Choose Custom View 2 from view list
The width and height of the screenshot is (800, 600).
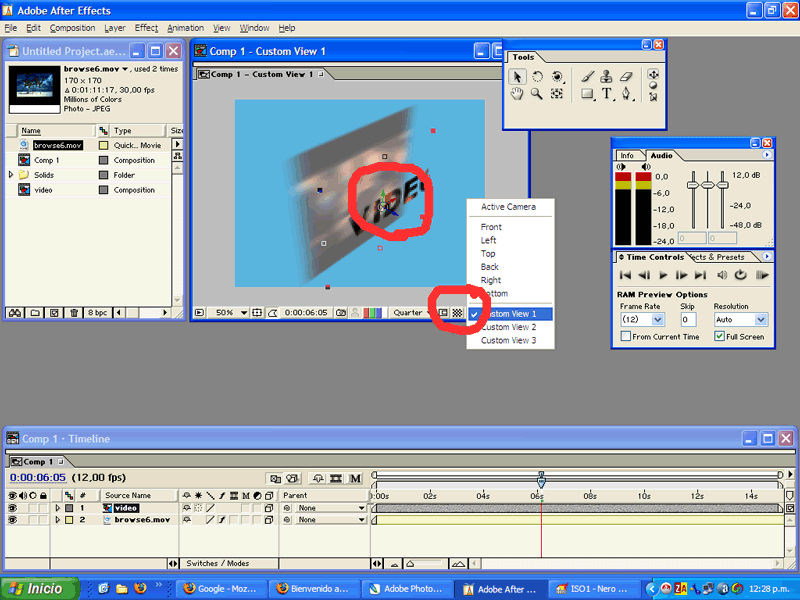click(508, 327)
